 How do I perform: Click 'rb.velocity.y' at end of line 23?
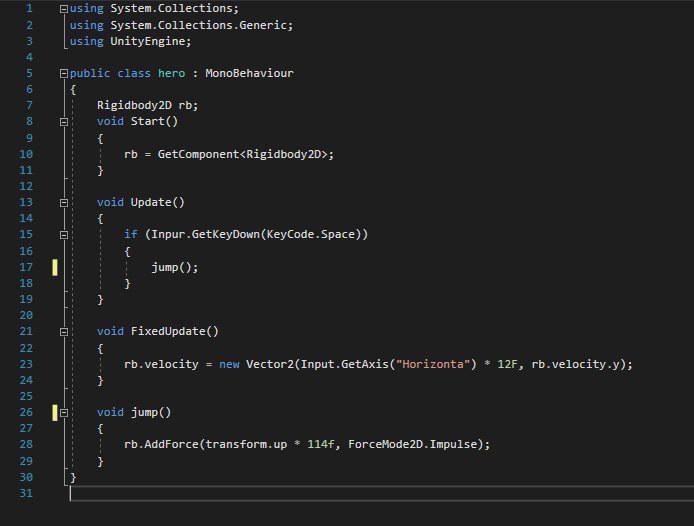[x=575, y=364]
